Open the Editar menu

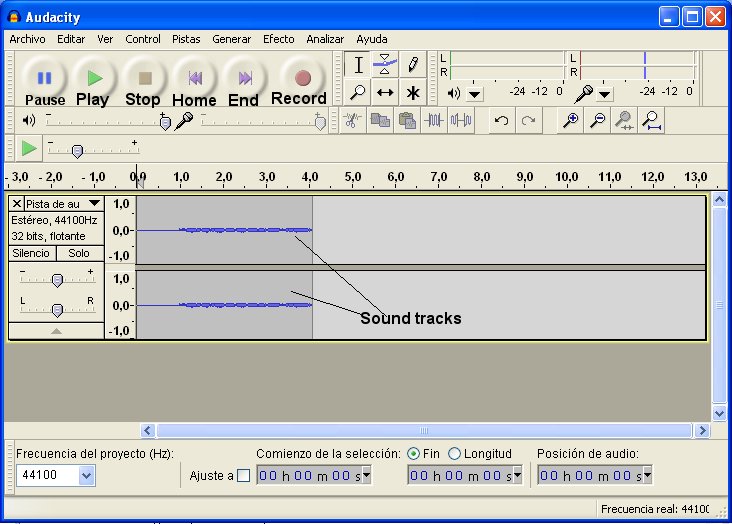click(x=71, y=39)
